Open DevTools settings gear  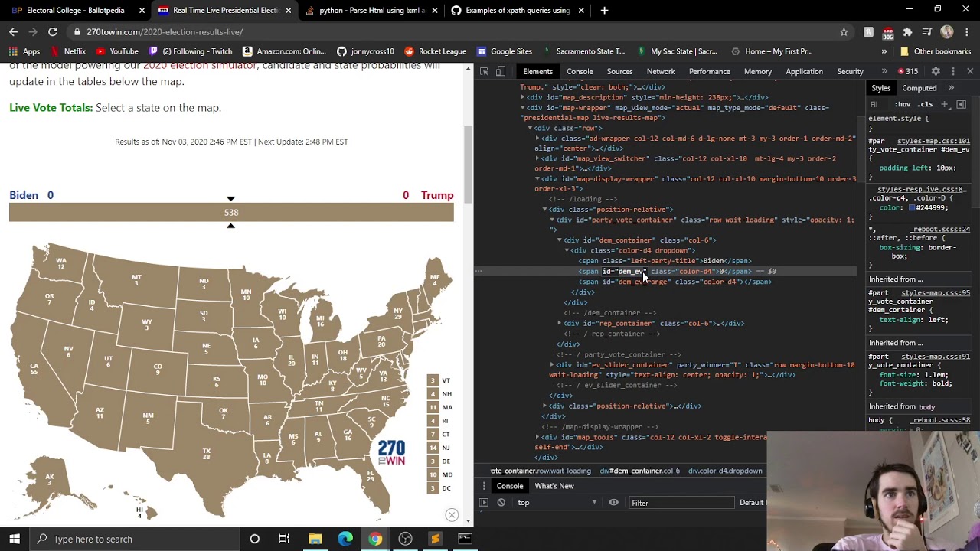click(x=936, y=71)
